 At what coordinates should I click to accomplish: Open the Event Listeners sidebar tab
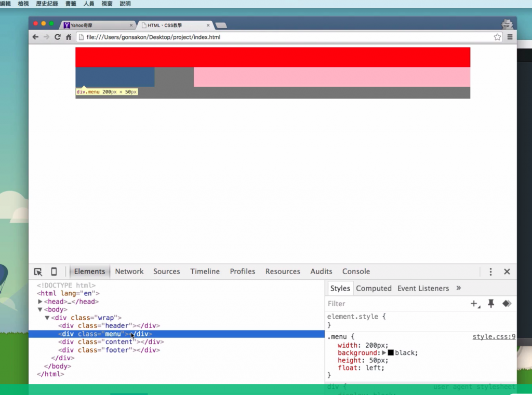[423, 288]
